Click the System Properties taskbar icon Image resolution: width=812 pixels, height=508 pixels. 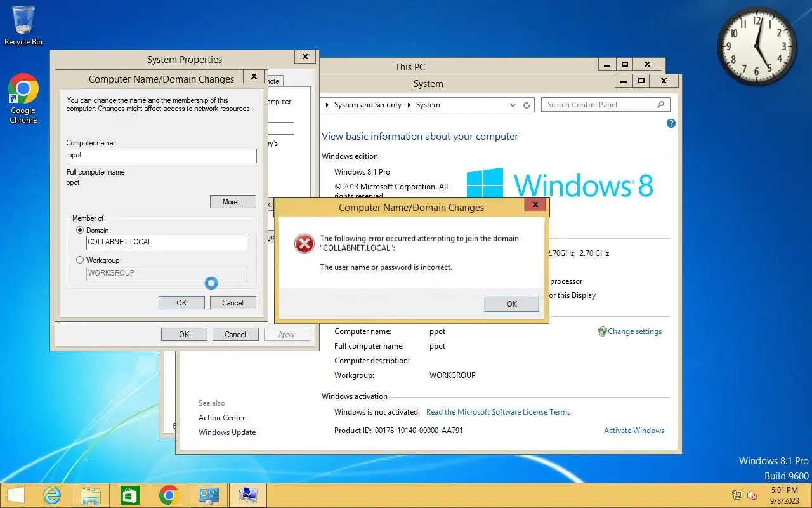point(247,495)
